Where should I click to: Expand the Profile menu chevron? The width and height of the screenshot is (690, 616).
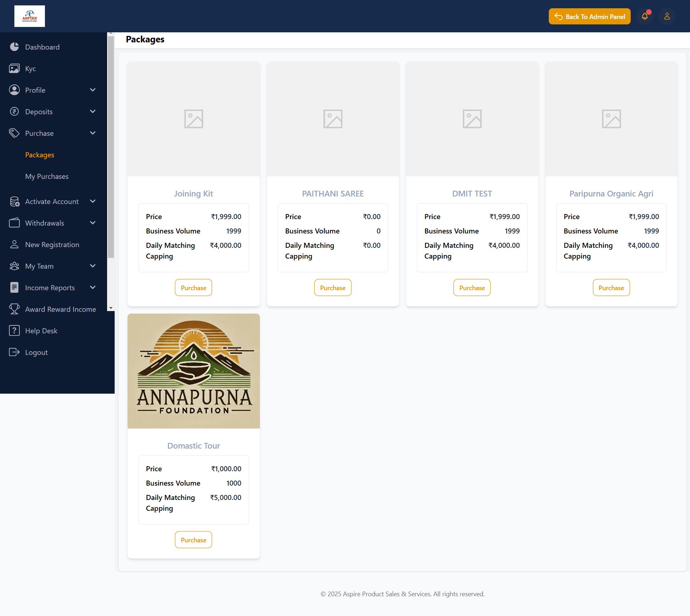(93, 90)
